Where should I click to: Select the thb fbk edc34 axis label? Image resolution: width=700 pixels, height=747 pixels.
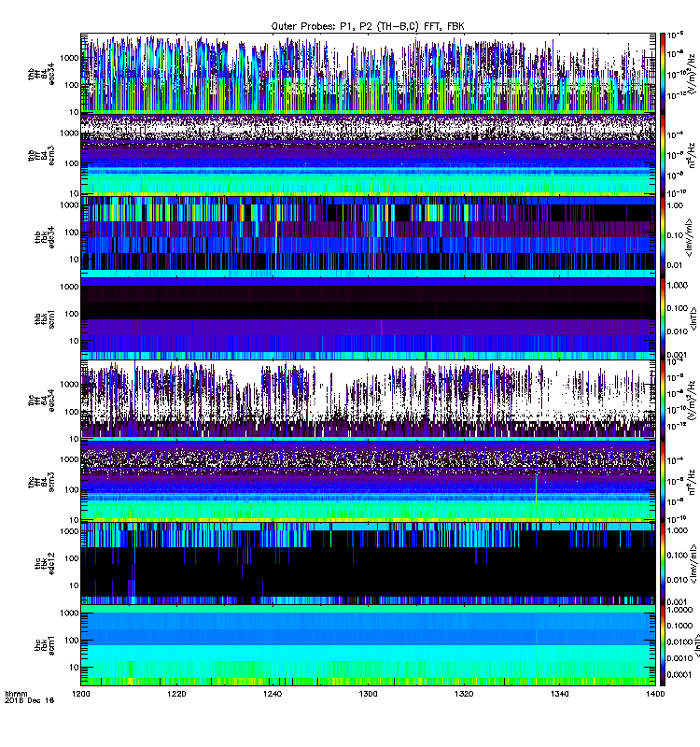44,237
